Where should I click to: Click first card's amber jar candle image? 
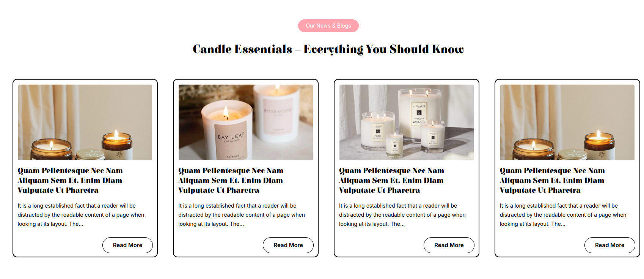pyautogui.click(x=85, y=122)
